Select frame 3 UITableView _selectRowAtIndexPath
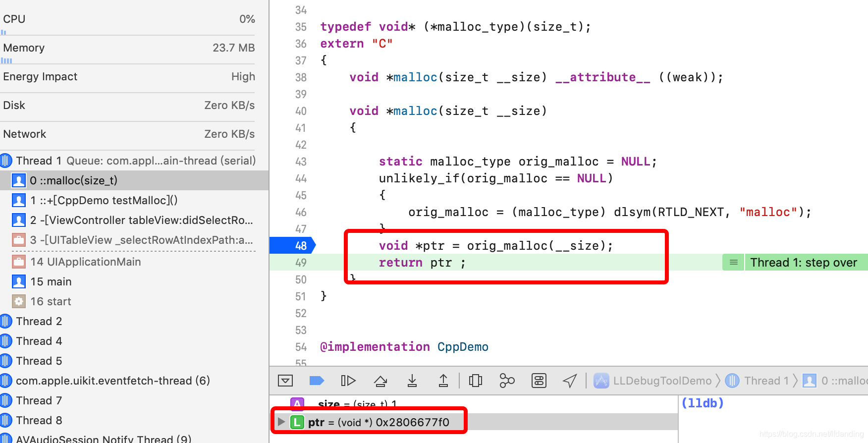The height and width of the screenshot is (443, 868). 134,240
